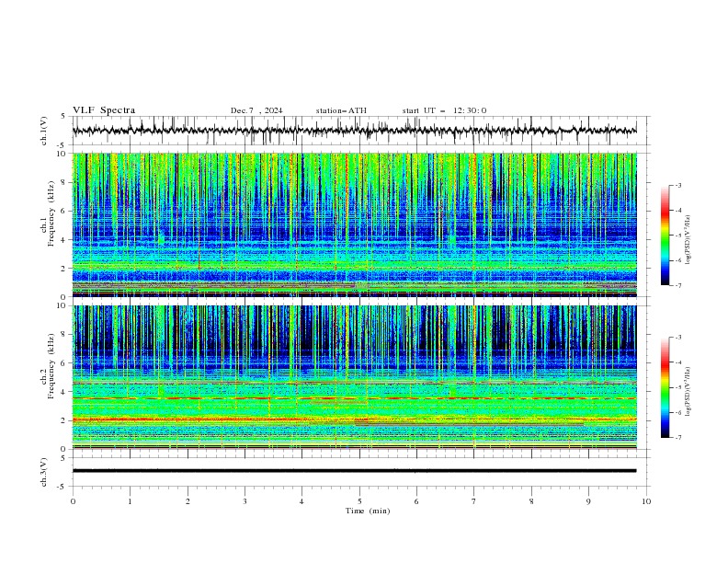728x563 pixels.
Task: Click the "ch.1(V)" waveform axis label
Action: 44,131
